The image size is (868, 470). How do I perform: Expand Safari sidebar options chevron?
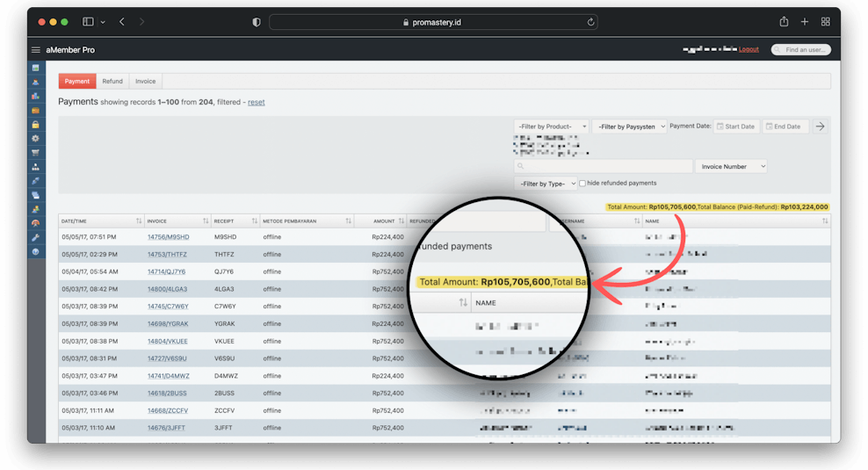point(103,22)
